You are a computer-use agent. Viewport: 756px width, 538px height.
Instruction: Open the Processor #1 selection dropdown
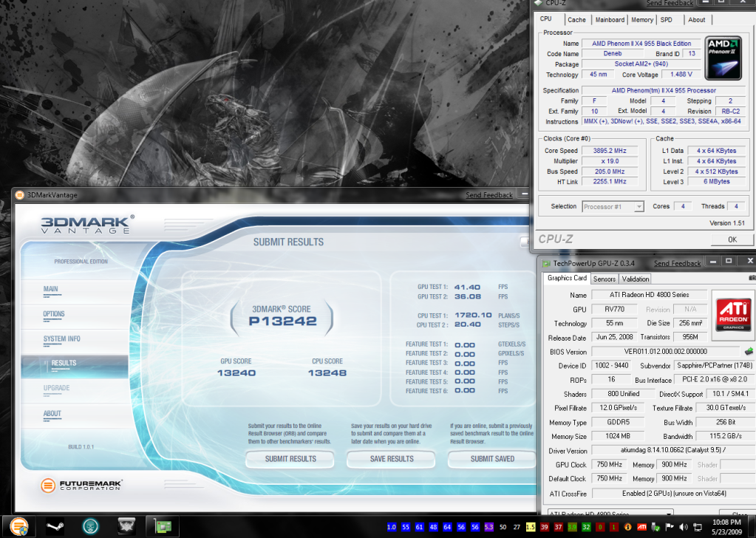click(x=613, y=207)
